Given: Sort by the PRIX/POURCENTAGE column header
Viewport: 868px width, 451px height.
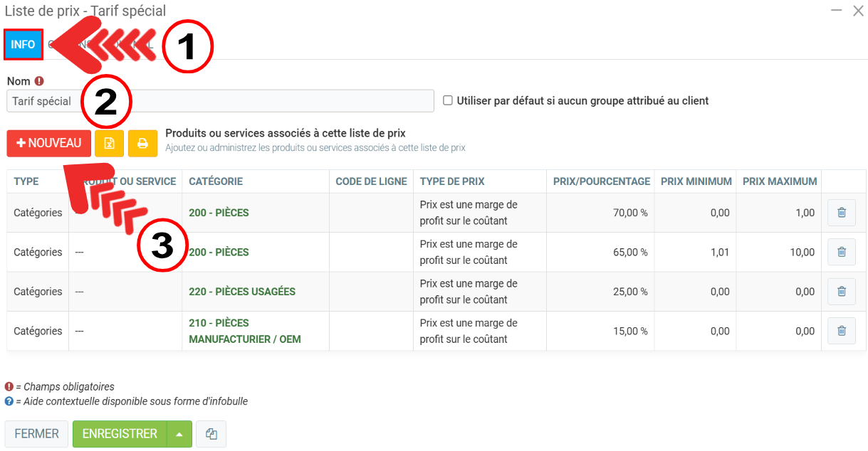Looking at the screenshot, I should 601,181.
